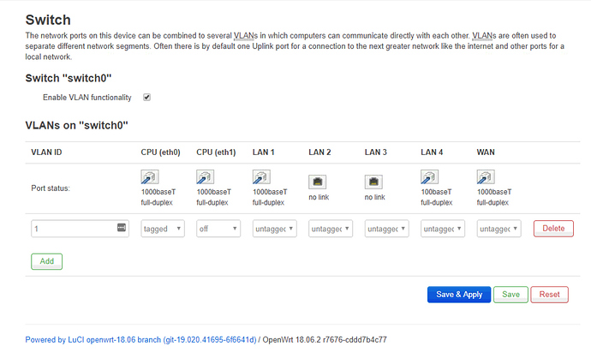
Task: Click the no link text under LAN 3
Action: coord(375,197)
